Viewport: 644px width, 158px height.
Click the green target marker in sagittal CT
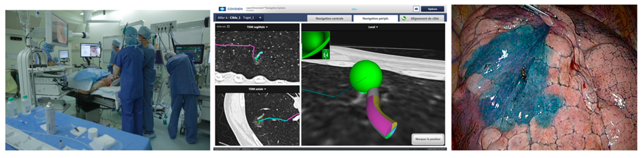click(256, 59)
